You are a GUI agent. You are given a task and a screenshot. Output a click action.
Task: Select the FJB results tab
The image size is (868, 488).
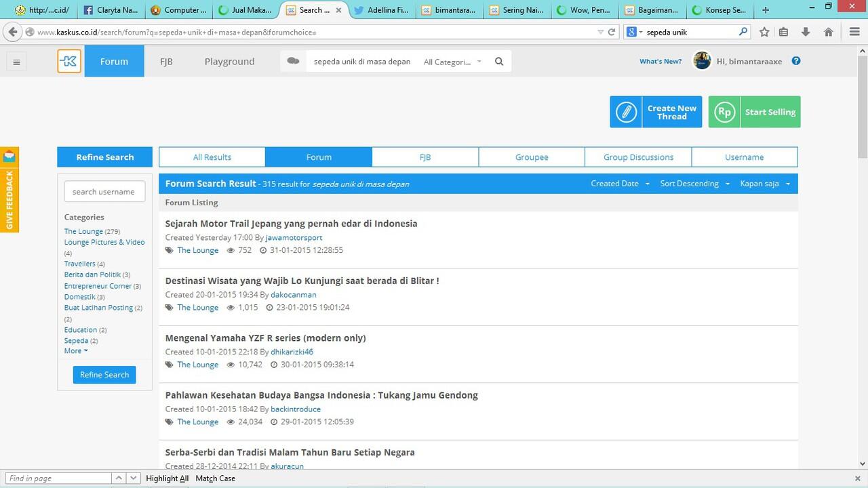pyautogui.click(x=425, y=157)
